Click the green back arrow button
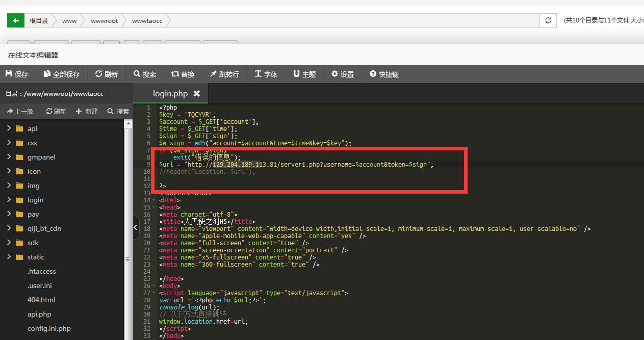Screen dimensions: 644x340 click(16, 20)
